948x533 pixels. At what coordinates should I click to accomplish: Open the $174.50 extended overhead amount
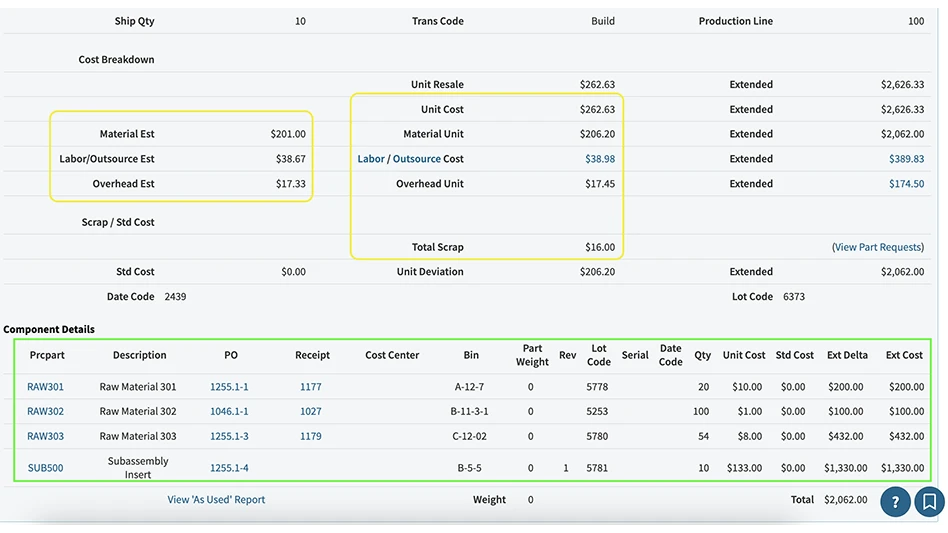[906, 184]
